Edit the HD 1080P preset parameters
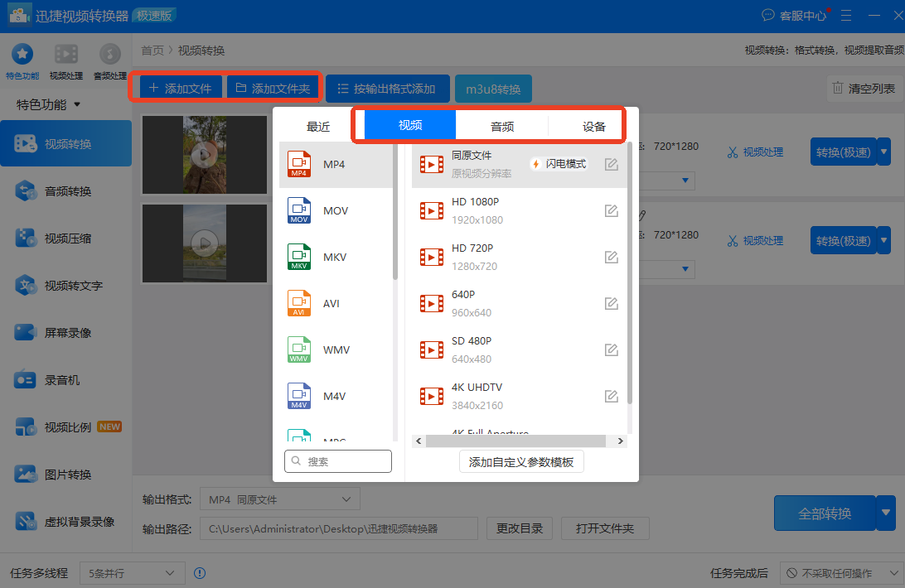 pos(612,210)
